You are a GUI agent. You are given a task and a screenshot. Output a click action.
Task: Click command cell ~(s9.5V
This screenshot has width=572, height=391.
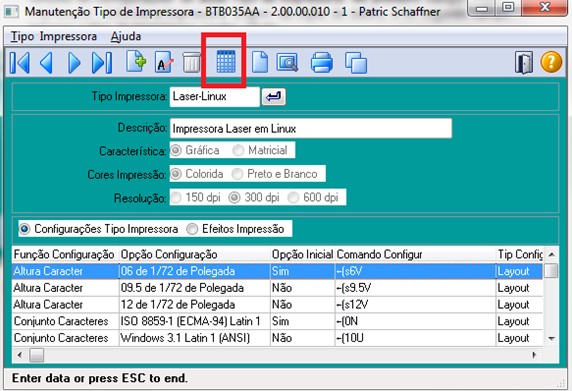click(x=416, y=288)
